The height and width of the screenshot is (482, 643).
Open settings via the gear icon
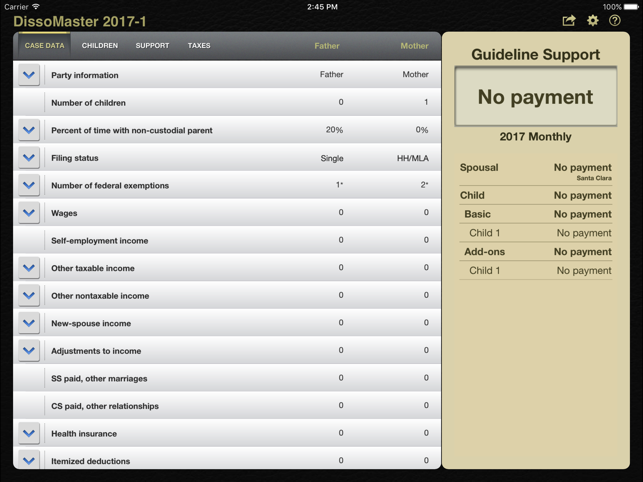pyautogui.click(x=593, y=21)
